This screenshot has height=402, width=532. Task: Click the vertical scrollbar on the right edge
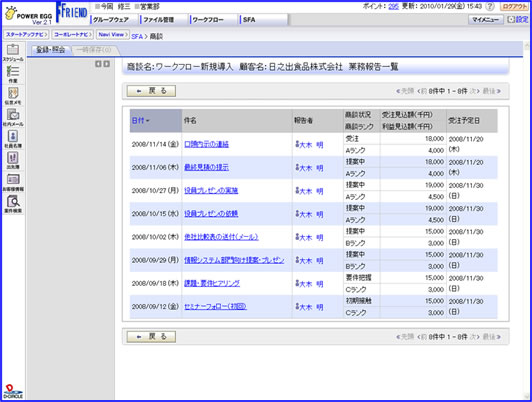point(527,221)
